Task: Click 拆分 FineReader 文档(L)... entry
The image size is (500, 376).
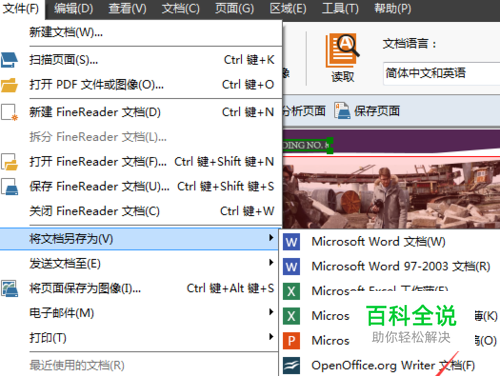Action: 141,137
